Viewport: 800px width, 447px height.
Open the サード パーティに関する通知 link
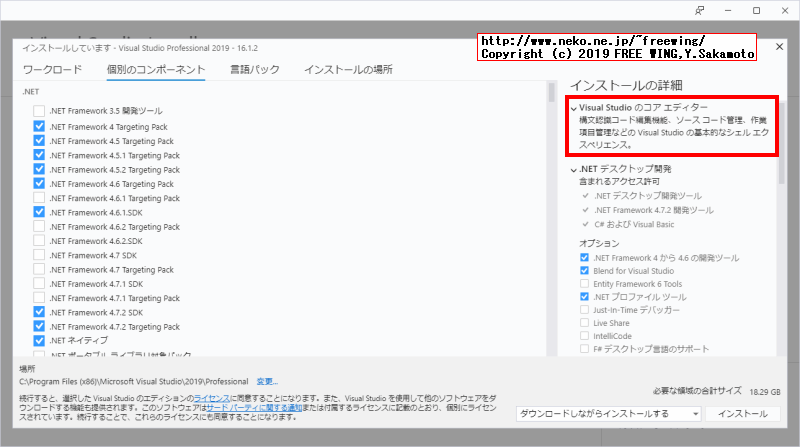(x=254, y=408)
